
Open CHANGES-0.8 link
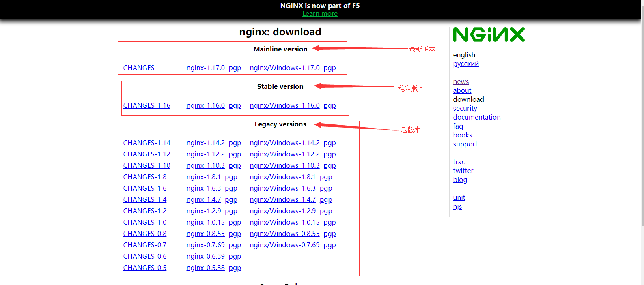(145, 234)
